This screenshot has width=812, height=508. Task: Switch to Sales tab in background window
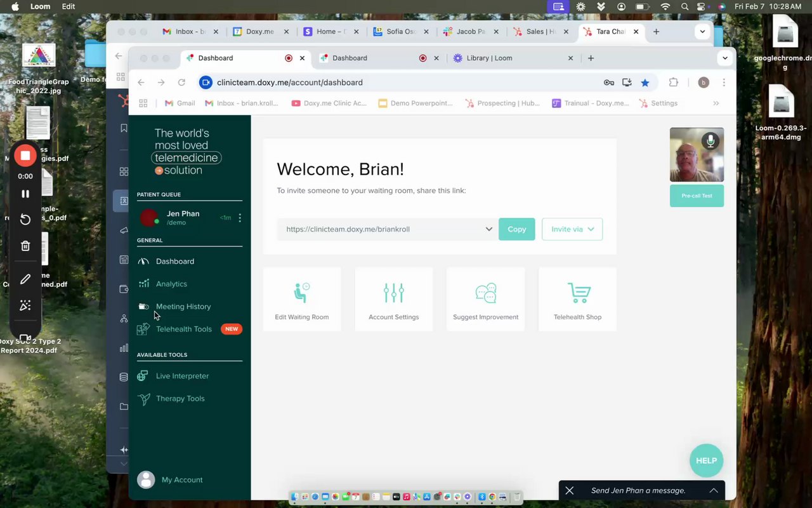tap(540, 31)
